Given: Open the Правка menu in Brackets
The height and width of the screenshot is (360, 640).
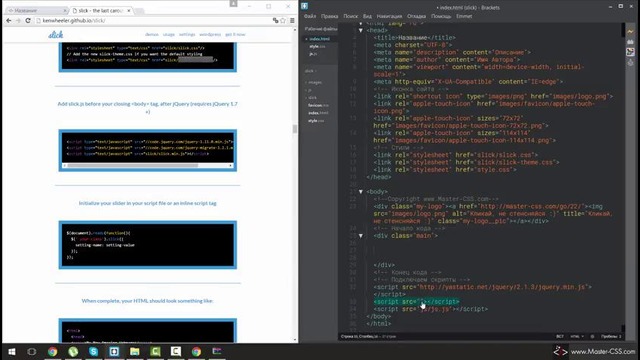Looking at the screenshot, I should pos(329,16).
